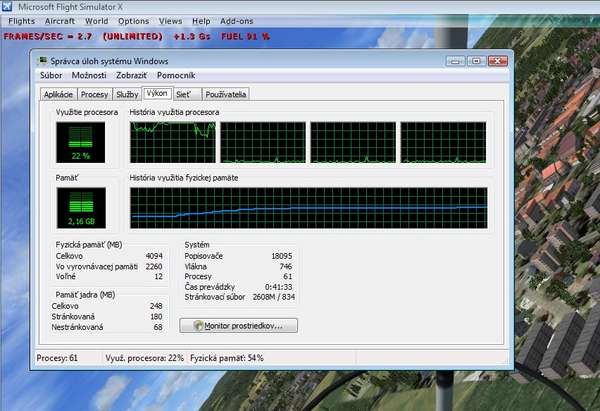The image size is (600, 411).
Task: Click the 'Procesy' system row showing 61
Action: coord(238,276)
